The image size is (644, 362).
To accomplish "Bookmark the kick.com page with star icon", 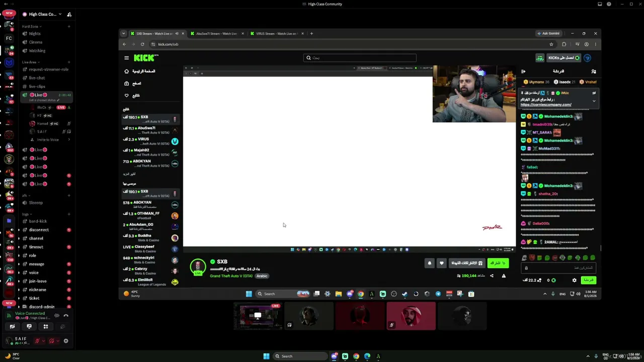I will point(551,44).
